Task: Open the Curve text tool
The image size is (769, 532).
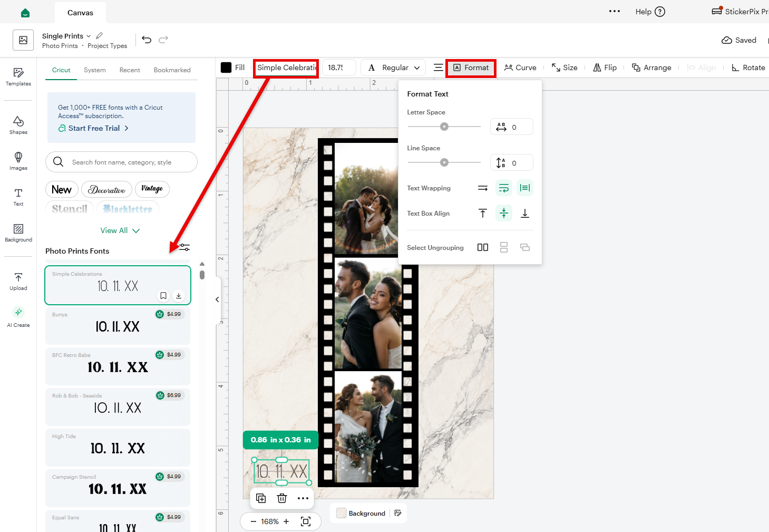Action: (520, 67)
